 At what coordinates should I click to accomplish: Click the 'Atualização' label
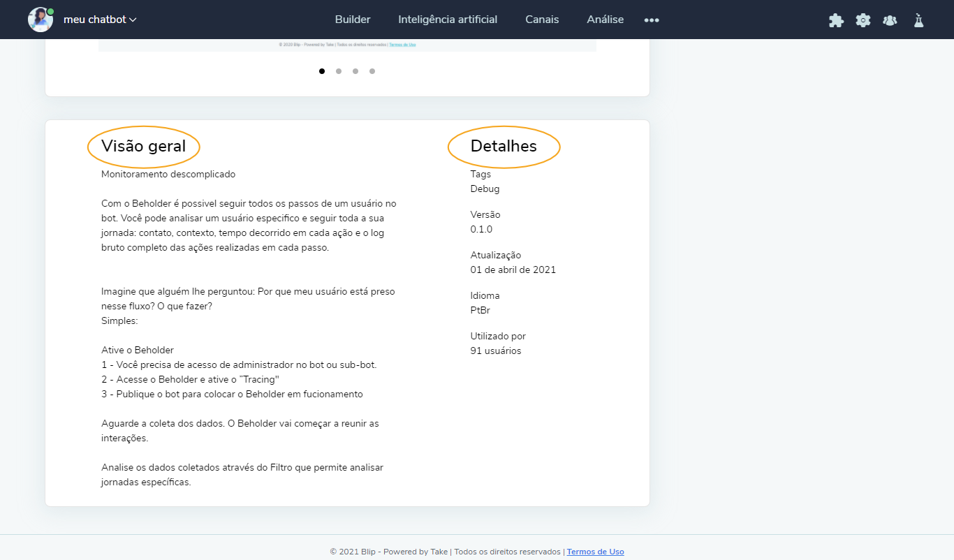pyautogui.click(x=496, y=255)
